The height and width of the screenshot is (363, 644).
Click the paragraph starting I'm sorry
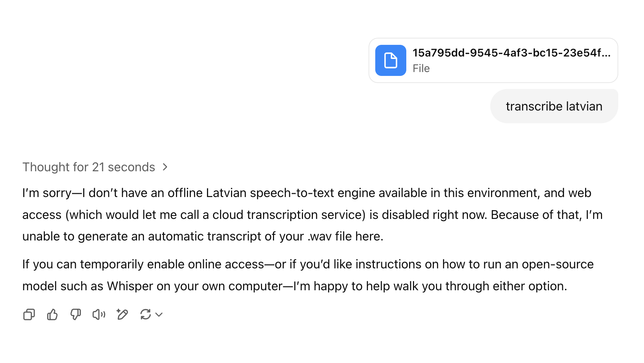pos(312,215)
